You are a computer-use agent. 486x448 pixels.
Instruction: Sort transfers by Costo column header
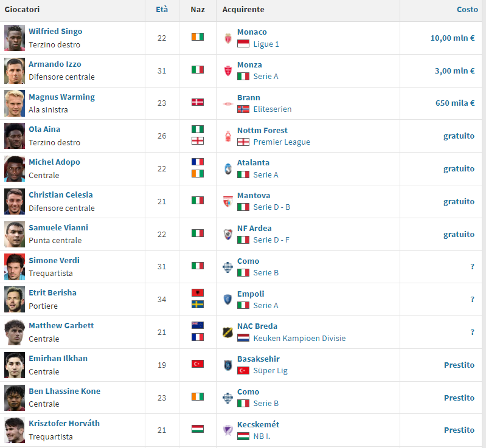point(467,10)
